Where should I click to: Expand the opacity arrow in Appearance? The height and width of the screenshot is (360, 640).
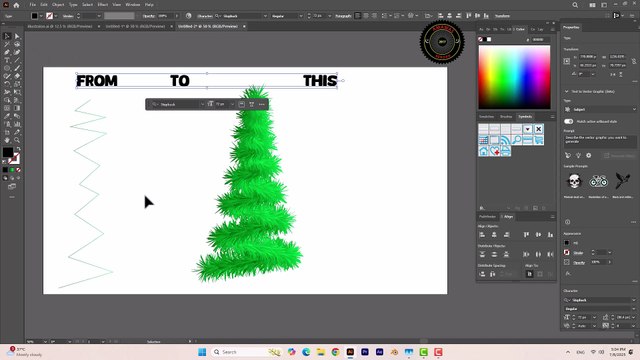(x=610, y=262)
